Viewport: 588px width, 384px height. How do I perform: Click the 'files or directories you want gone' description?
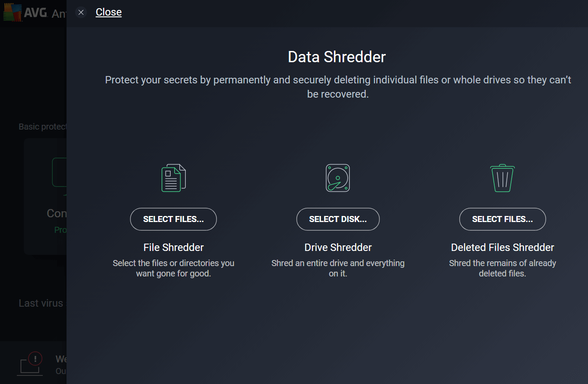173,268
